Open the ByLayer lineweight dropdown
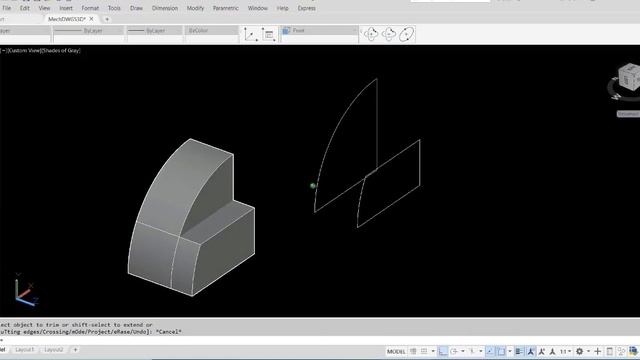Viewport: 640px width, 360px height. 155,31
